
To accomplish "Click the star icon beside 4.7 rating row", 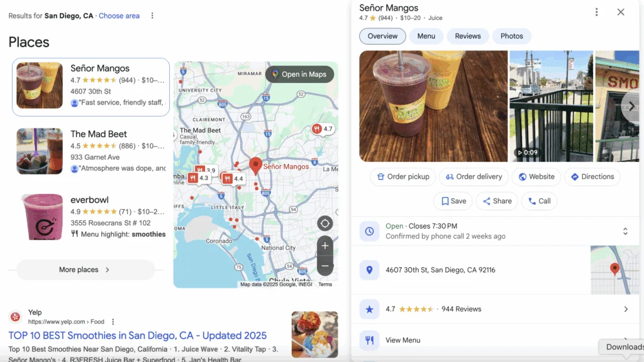I will (x=369, y=309).
